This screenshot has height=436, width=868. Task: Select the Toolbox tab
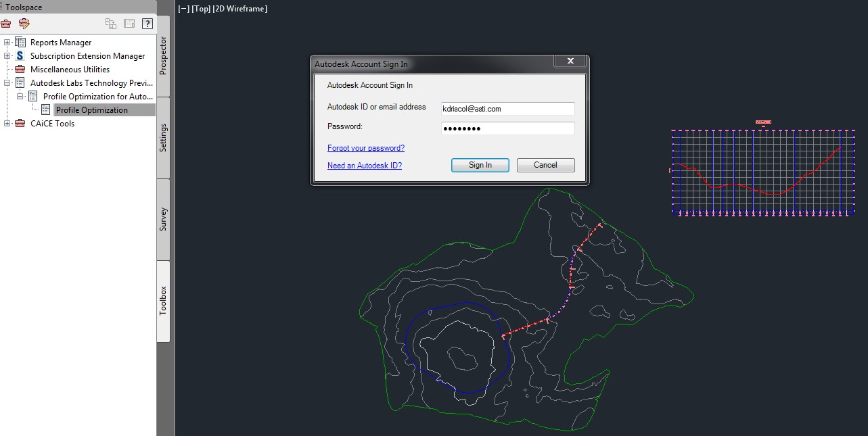163,301
